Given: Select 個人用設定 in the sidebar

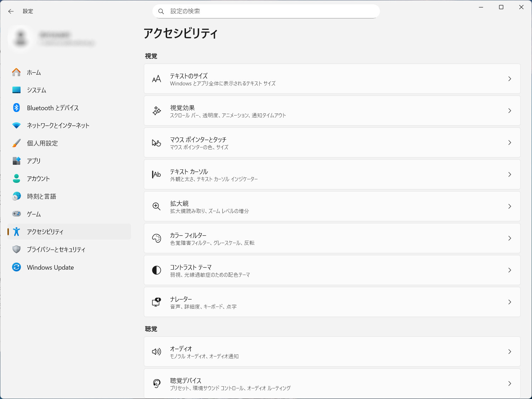Looking at the screenshot, I should (x=69, y=143).
